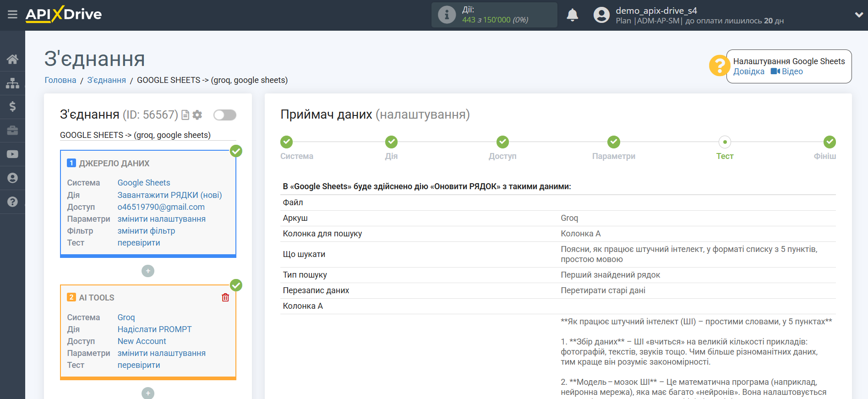868x399 pixels.
Task: Click Перетирати старі дані value
Action: click(603, 290)
